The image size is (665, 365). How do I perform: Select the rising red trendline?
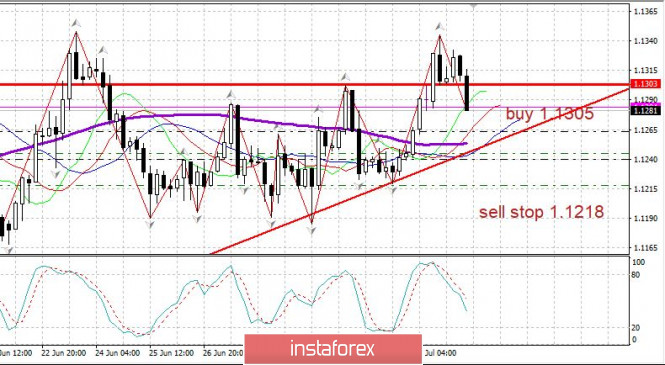click(420, 170)
